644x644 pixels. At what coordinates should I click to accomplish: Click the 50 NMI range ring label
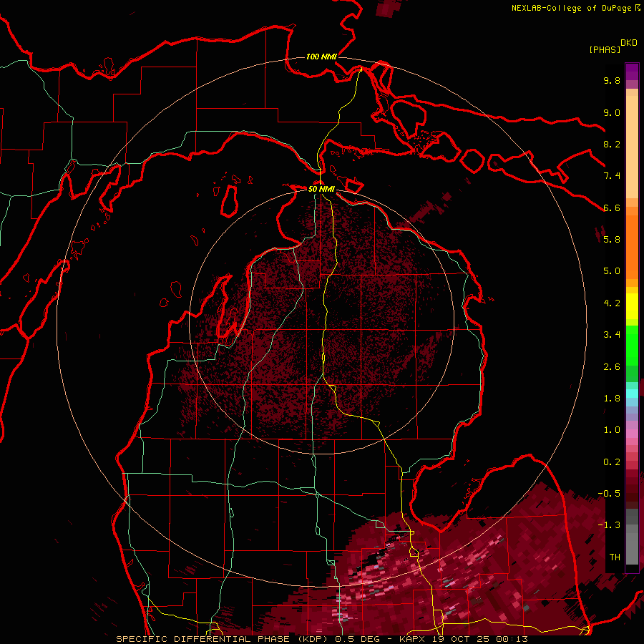pos(321,189)
